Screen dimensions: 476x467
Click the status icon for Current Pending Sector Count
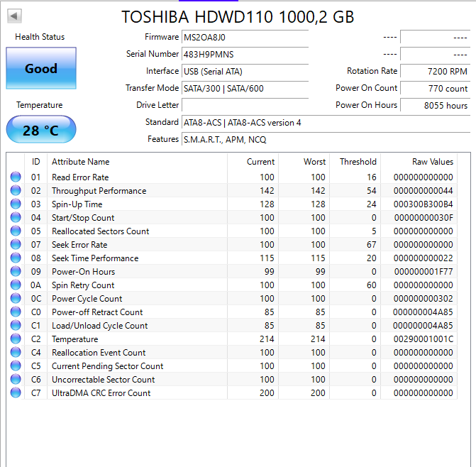(x=16, y=366)
